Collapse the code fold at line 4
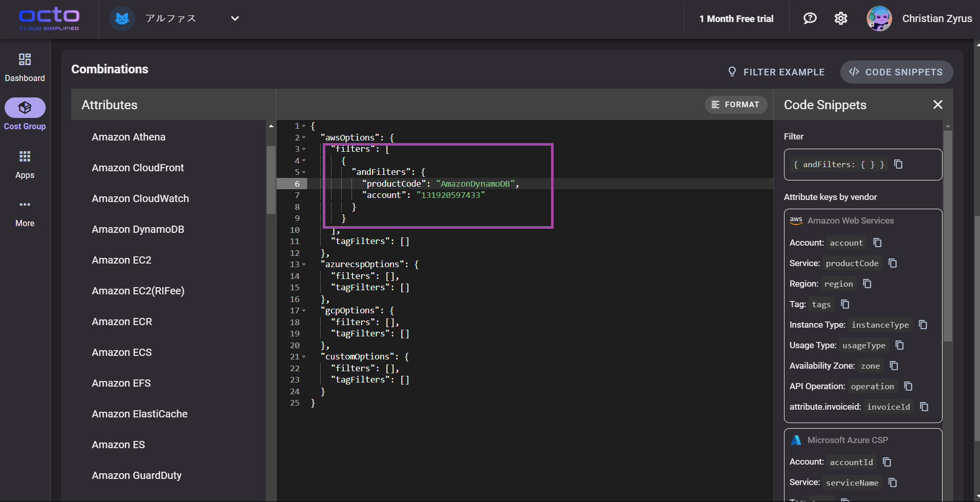Image resolution: width=980 pixels, height=502 pixels. (x=304, y=160)
